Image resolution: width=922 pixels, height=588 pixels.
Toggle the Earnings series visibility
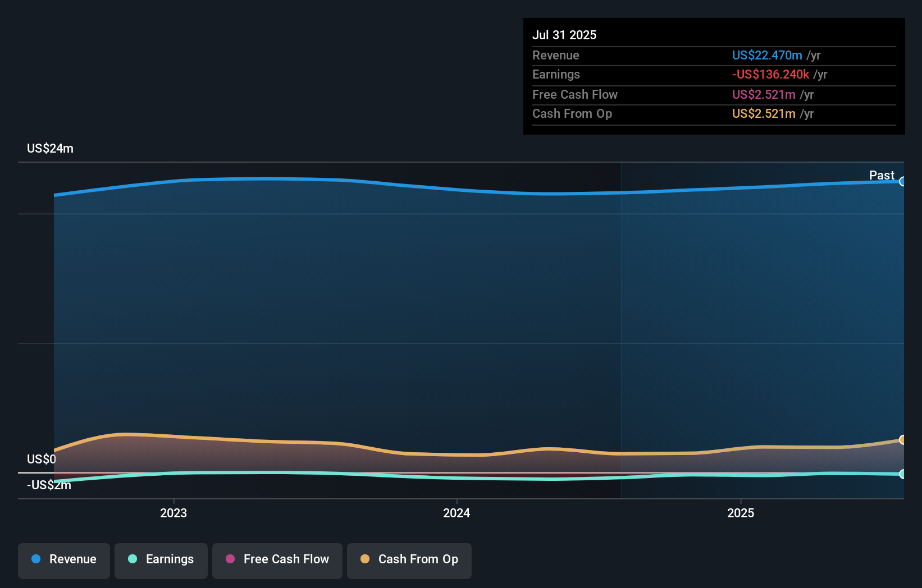161,560
